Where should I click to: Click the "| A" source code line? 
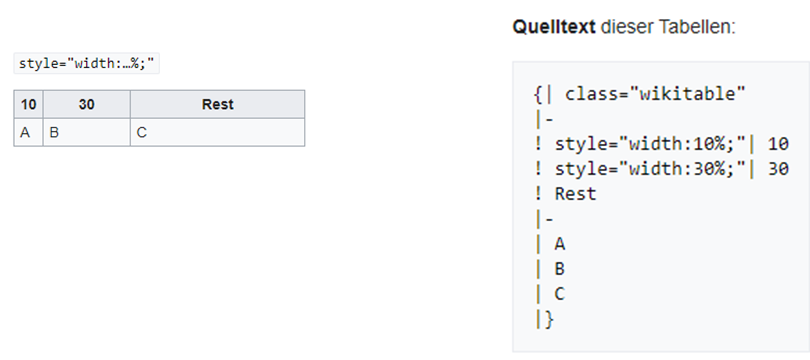pos(550,244)
